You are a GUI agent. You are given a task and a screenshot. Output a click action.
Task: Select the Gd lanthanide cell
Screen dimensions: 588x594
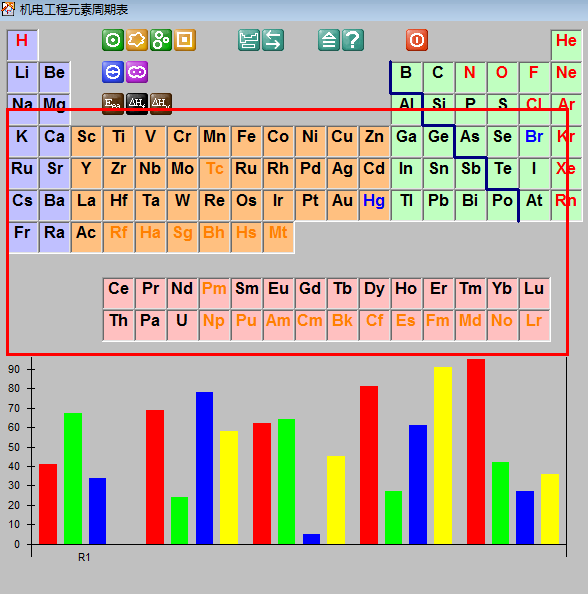point(310,293)
